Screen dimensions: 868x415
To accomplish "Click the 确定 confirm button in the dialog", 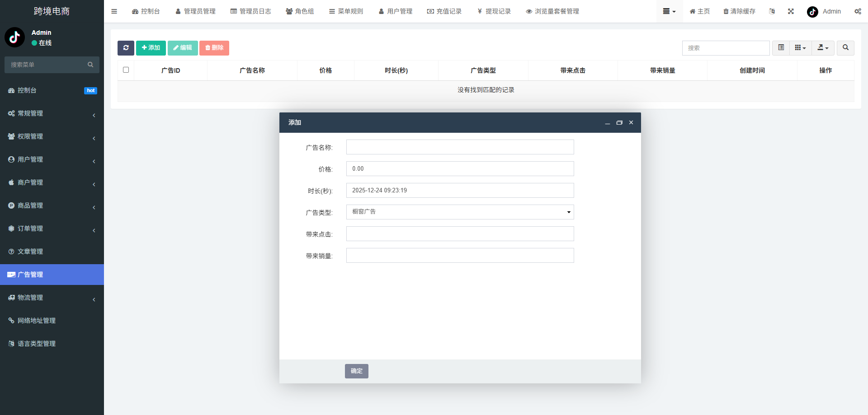I will coord(356,371).
